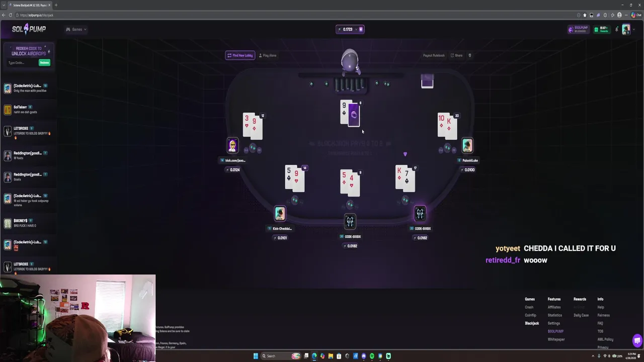Open FAQ footer link
The width and height of the screenshot is (644, 362).
600,323
